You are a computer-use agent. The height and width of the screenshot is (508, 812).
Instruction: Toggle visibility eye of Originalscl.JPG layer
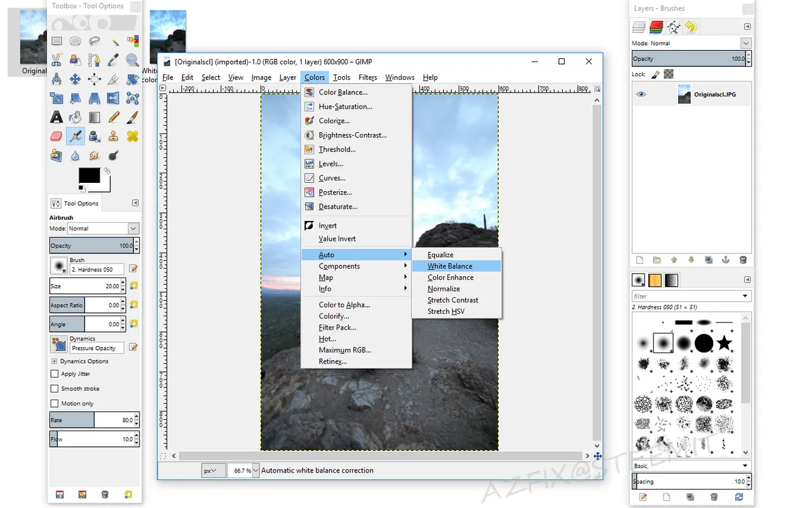click(x=641, y=95)
